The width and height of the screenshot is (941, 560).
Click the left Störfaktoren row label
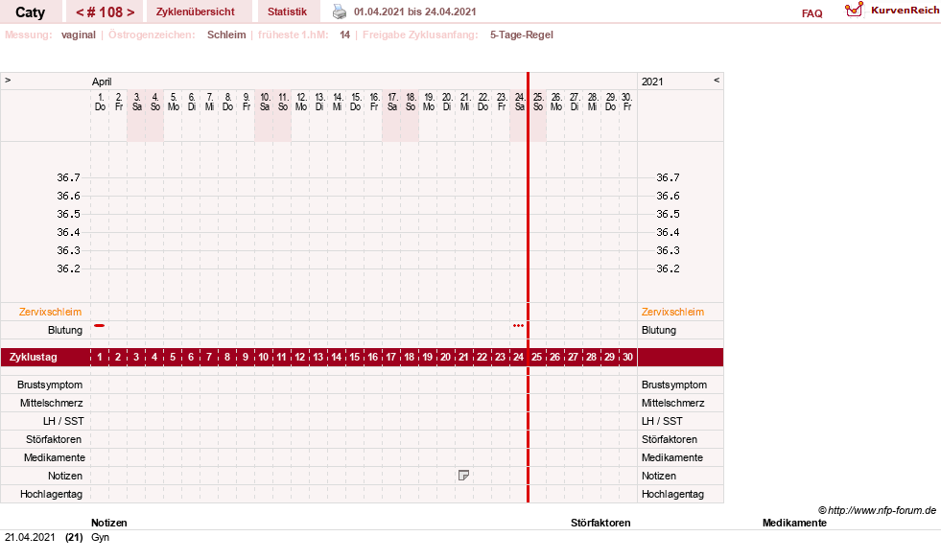[54, 439]
